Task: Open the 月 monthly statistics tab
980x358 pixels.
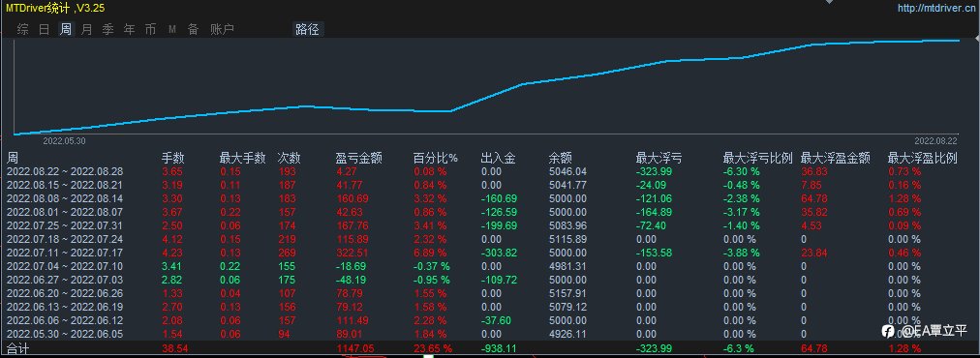Action: [86, 29]
